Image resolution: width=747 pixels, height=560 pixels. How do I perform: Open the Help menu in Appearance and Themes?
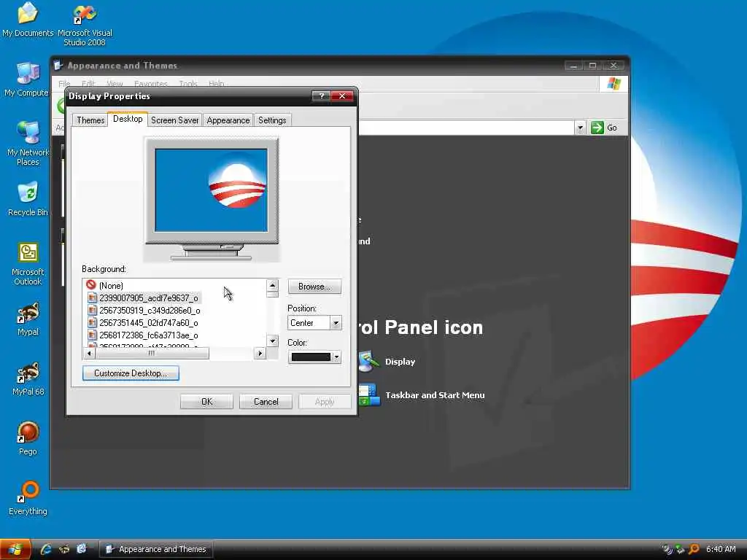point(216,83)
